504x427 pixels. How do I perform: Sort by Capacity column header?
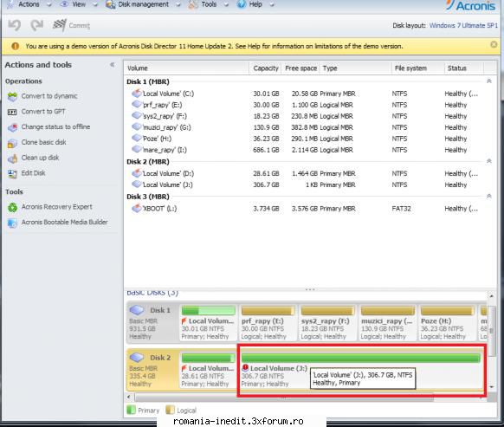[x=266, y=68]
